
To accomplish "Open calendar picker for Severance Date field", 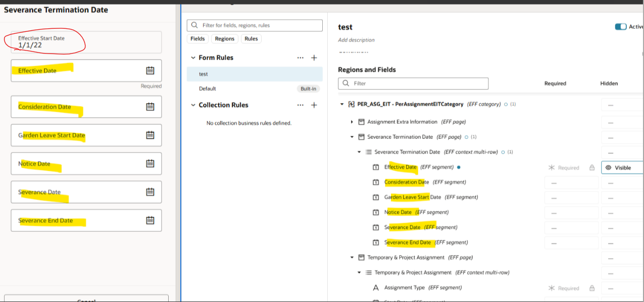I will pyautogui.click(x=150, y=192).
